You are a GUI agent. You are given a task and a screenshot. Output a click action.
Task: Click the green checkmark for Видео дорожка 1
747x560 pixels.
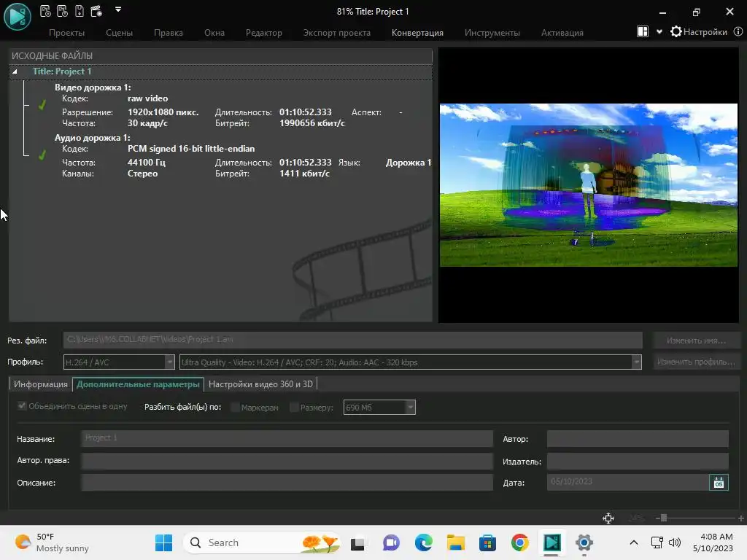point(42,105)
